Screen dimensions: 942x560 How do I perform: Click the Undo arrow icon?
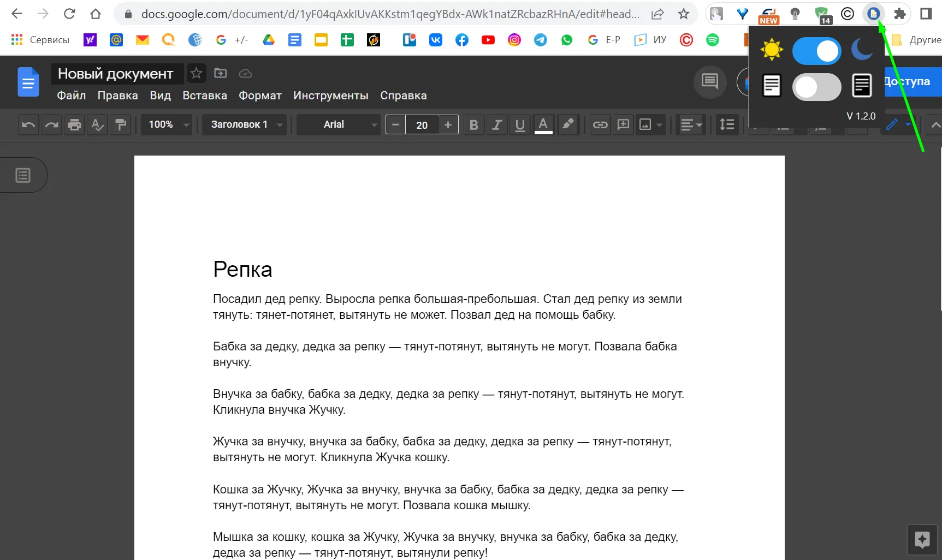[28, 125]
